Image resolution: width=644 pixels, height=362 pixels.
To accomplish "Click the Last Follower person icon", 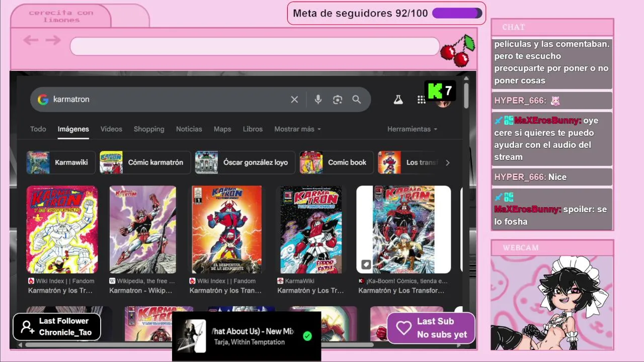I will coord(27,327).
